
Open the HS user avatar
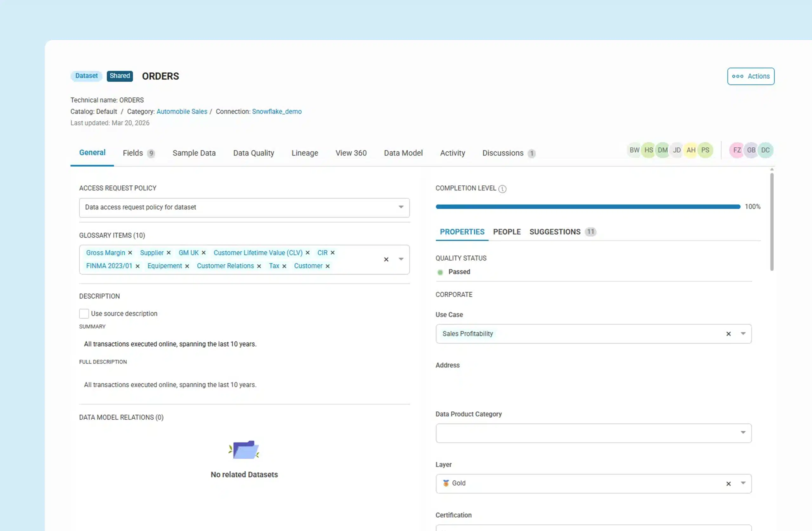tap(648, 150)
